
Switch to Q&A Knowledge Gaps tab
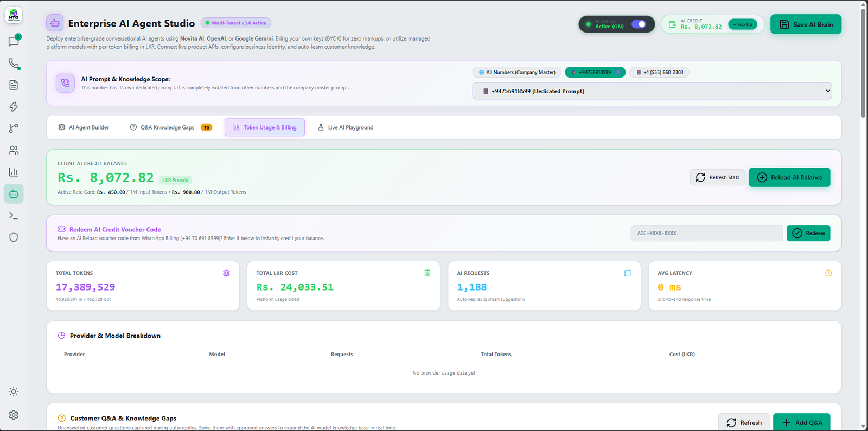[171, 127]
